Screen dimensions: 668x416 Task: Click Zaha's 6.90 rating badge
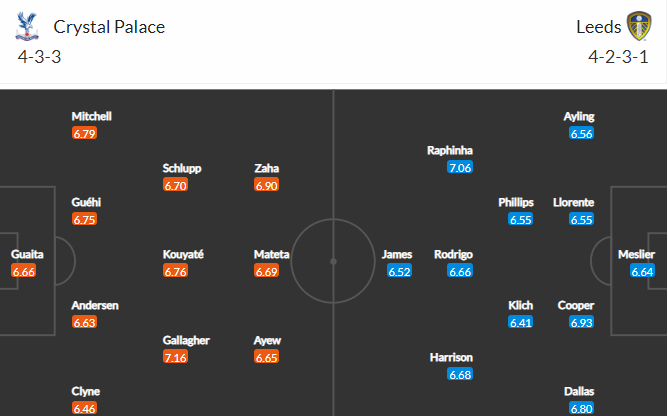click(266, 185)
